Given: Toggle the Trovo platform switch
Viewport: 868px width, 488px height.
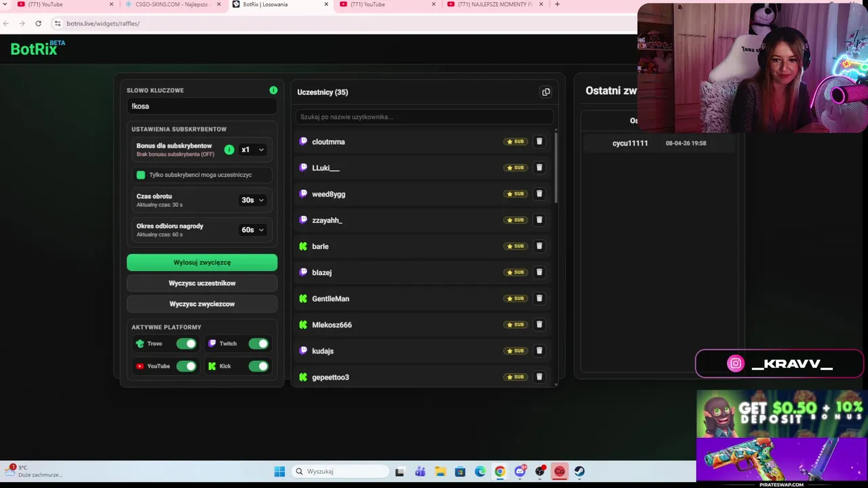Looking at the screenshot, I should (186, 344).
